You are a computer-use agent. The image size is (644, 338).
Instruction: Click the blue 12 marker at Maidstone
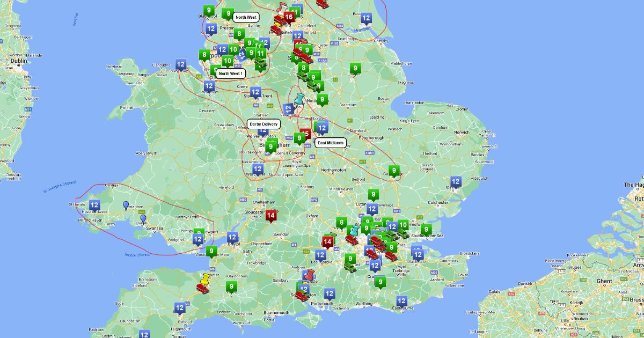pyautogui.click(x=418, y=254)
